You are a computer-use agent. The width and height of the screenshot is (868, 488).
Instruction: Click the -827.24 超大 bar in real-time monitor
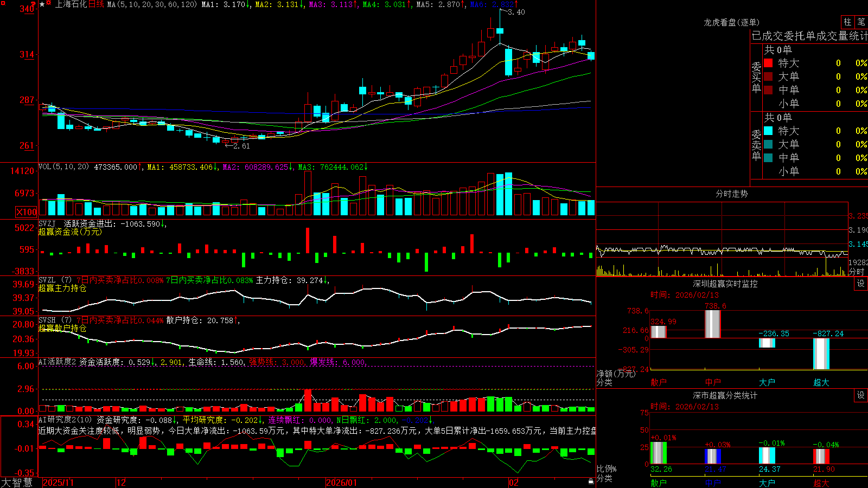coord(821,354)
